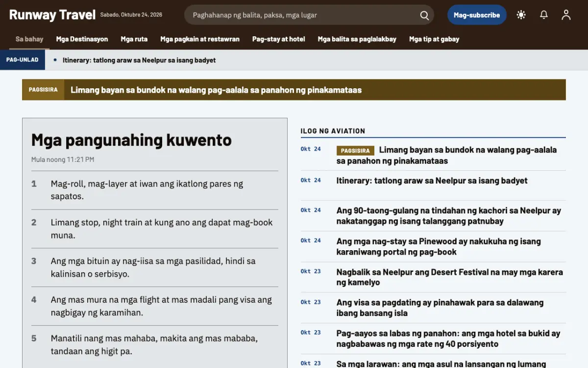Open Pag-stay at hotel section
This screenshot has width=588, height=368.
click(279, 39)
